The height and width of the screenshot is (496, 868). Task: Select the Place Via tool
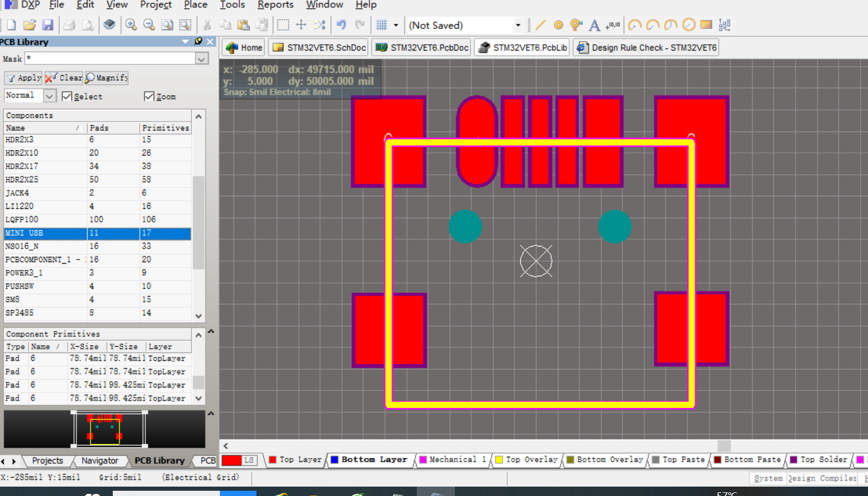[576, 25]
